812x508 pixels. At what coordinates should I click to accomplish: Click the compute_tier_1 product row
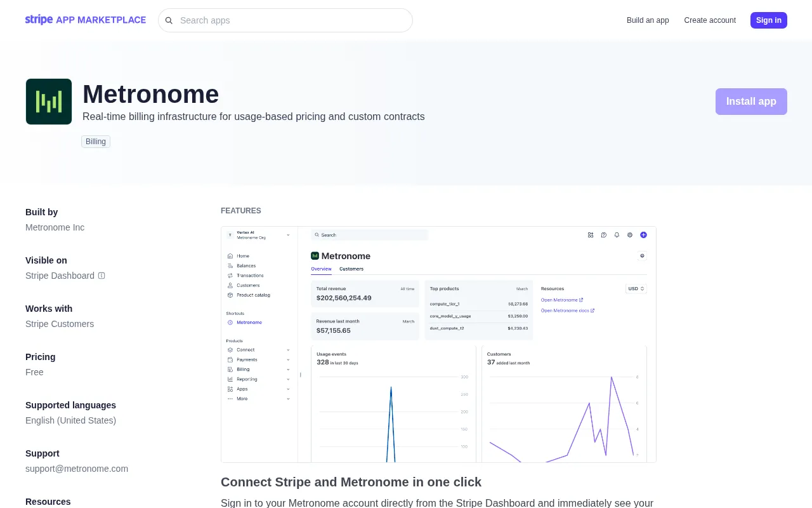[x=479, y=304]
